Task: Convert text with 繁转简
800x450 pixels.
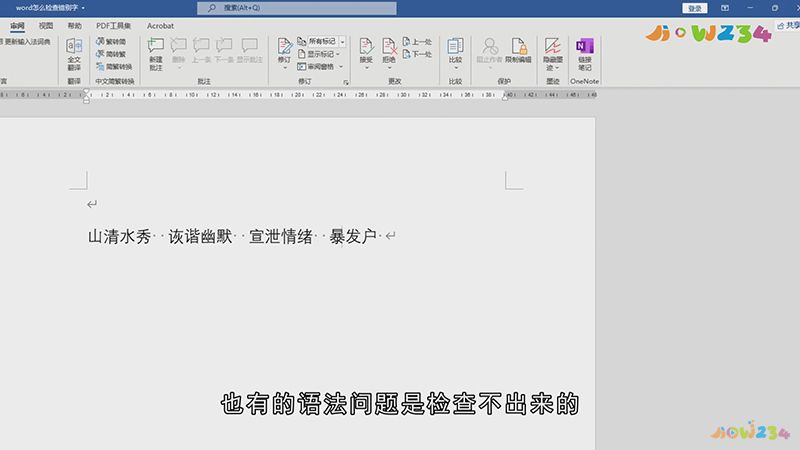Action: click(x=111, y=41)
